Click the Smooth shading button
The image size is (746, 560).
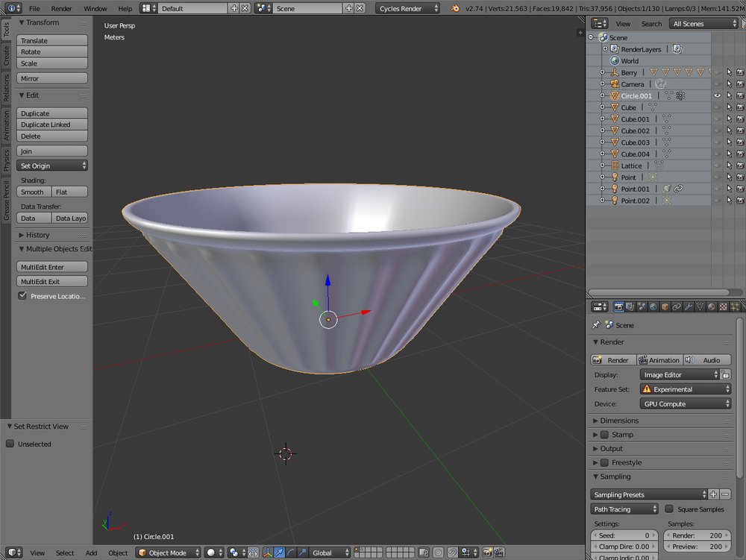(x=33, y=192)
